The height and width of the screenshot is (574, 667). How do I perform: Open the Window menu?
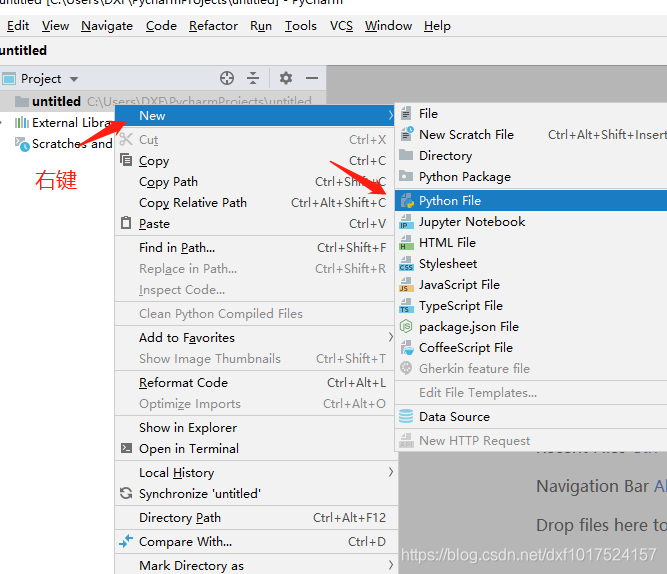coord(388,26)
